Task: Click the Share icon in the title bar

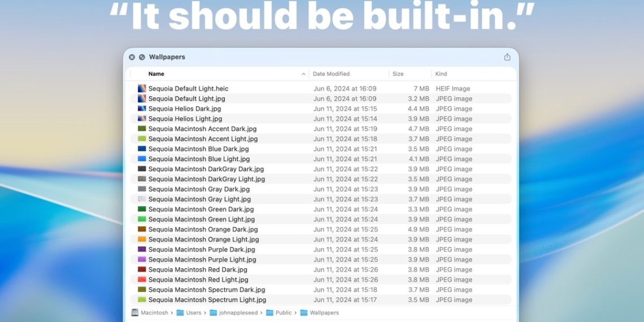Action: click(x=507, y=57)
